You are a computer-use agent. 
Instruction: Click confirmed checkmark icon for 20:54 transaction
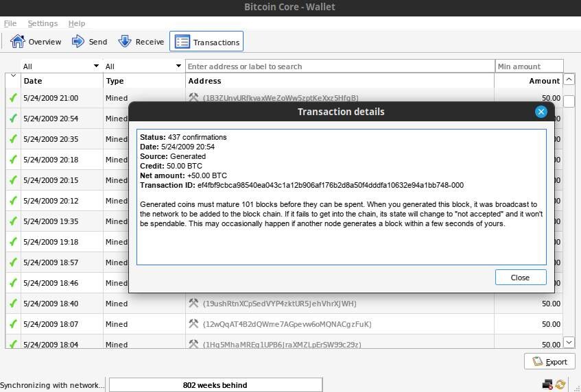coord(13,119)
